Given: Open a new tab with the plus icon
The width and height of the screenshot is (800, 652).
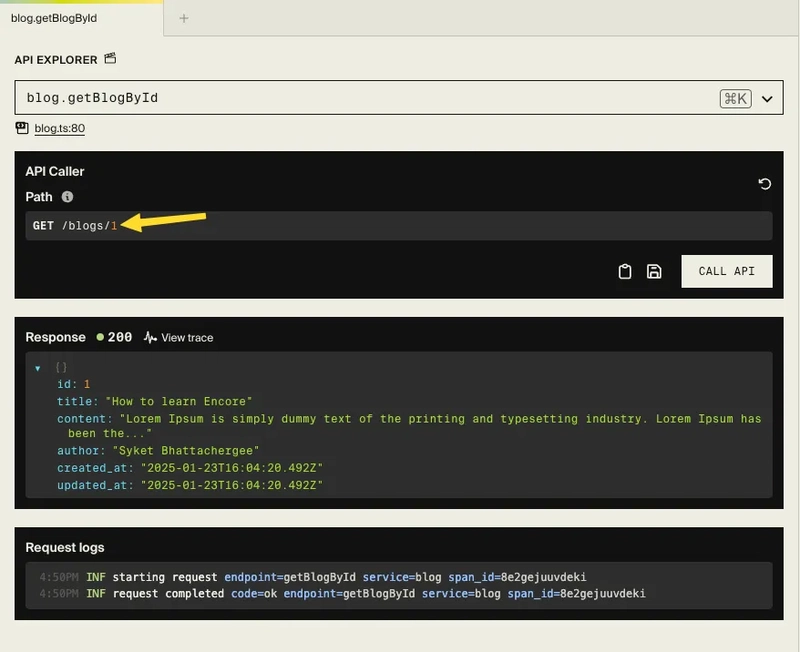Looking at the screenshot, I should pyautogui.click(x=184, y=18).
